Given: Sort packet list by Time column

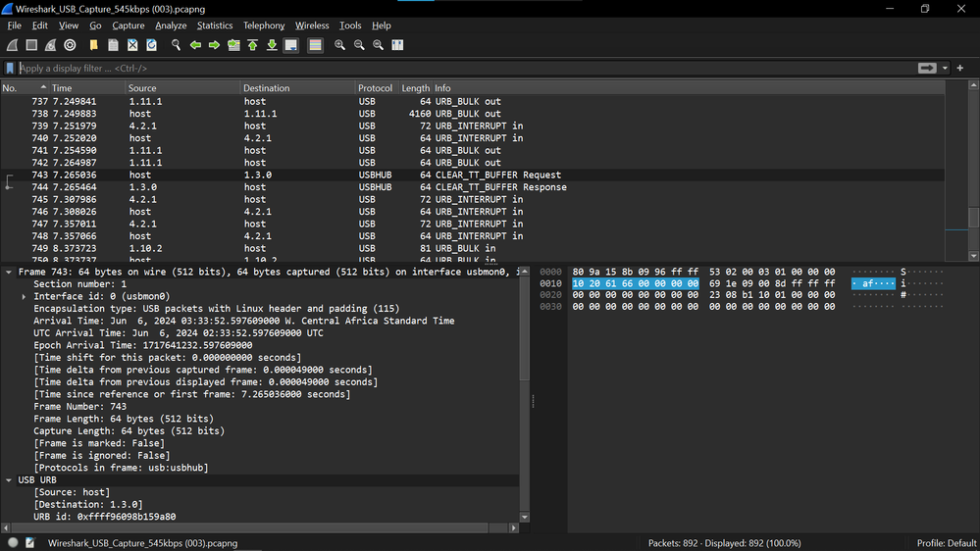Looking at the screenshot, I should click(87, 88).
